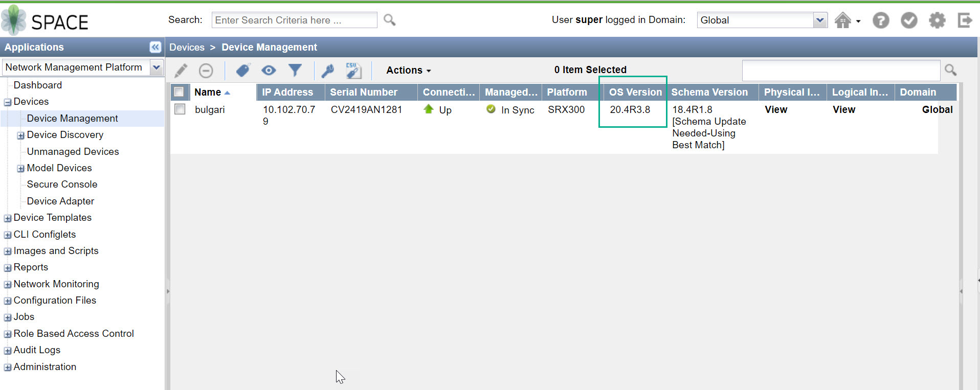The width and height of the screenshot is (980, 390).
Task: Click the funnel filter icon
Action: point(295,70)
